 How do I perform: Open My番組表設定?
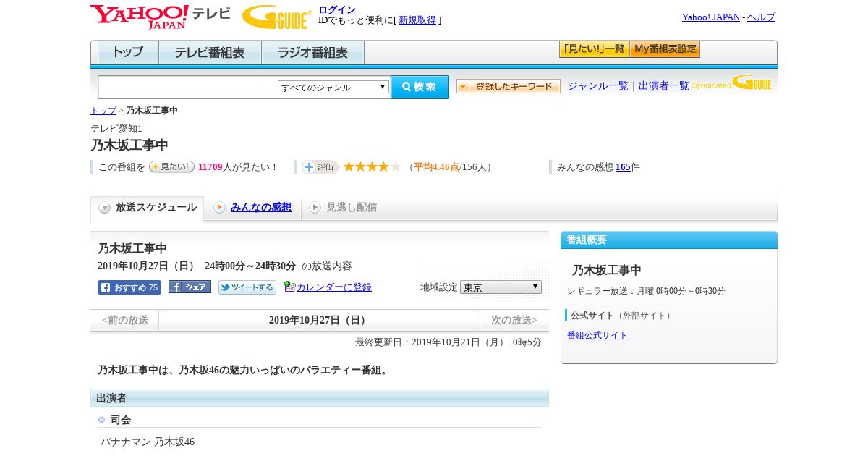tap(665, 49)
